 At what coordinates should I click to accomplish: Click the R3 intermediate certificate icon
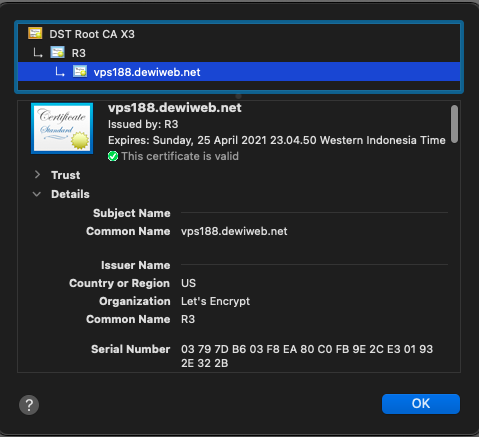57,52
